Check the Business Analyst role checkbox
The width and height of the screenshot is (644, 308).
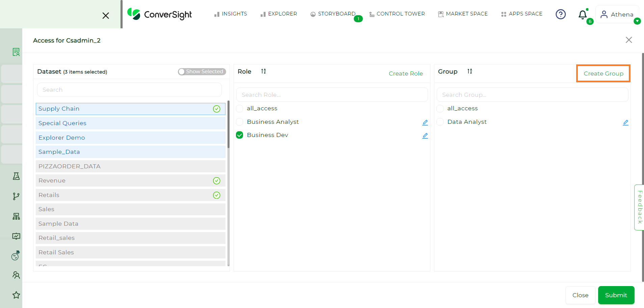[x=240, y=122]
